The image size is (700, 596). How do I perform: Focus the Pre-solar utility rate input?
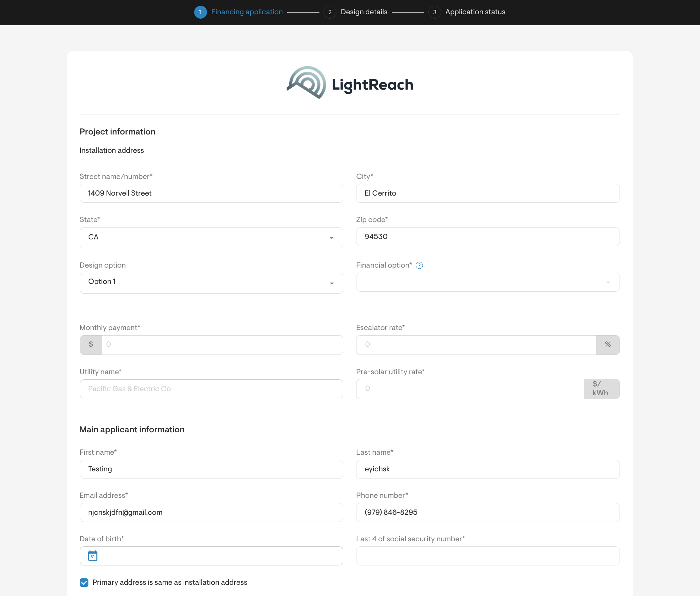(470, 389)
